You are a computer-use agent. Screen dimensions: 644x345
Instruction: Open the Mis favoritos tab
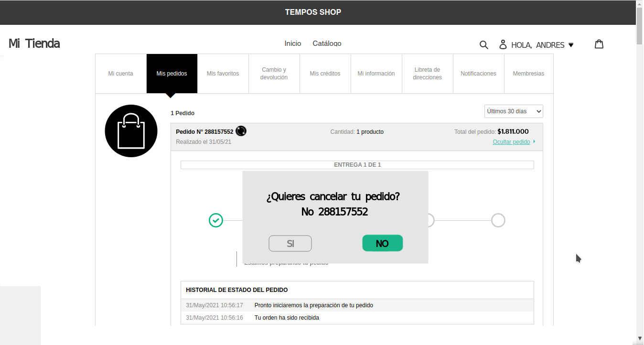tap(223, 74)
